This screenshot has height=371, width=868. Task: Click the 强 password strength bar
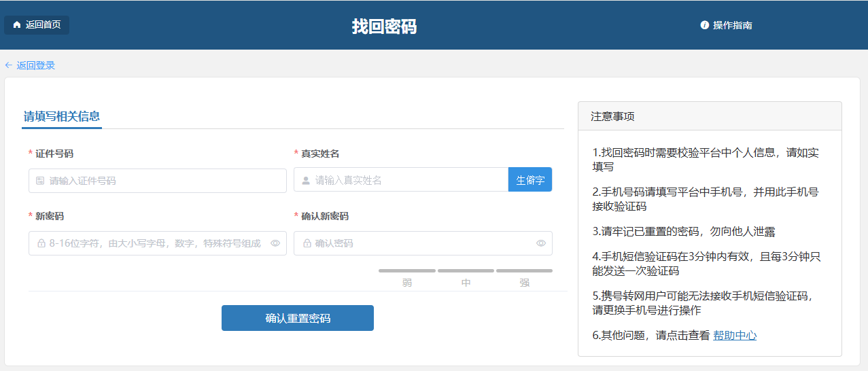coord(524,270)
